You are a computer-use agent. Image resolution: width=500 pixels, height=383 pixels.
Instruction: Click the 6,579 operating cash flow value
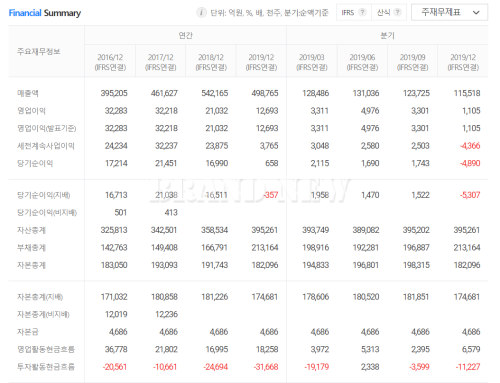[x=471, y=349]
